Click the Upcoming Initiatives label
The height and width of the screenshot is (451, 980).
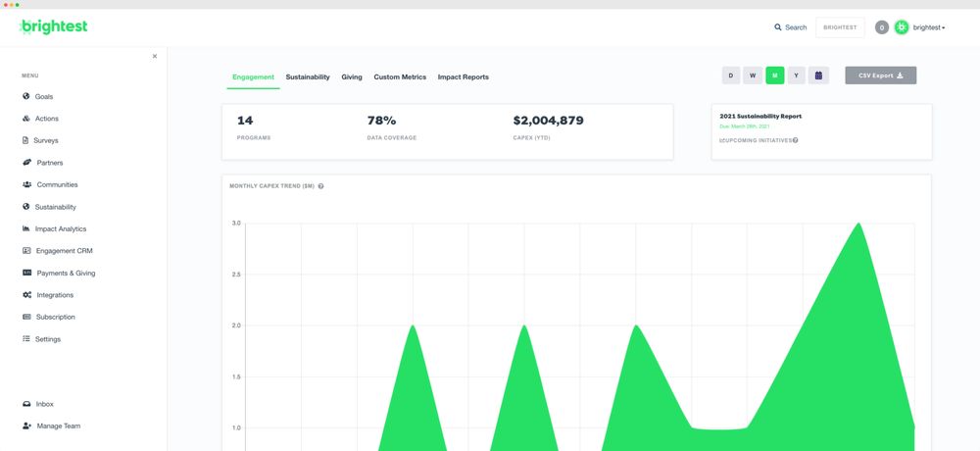pyautogui.click(x=758, y=140)
